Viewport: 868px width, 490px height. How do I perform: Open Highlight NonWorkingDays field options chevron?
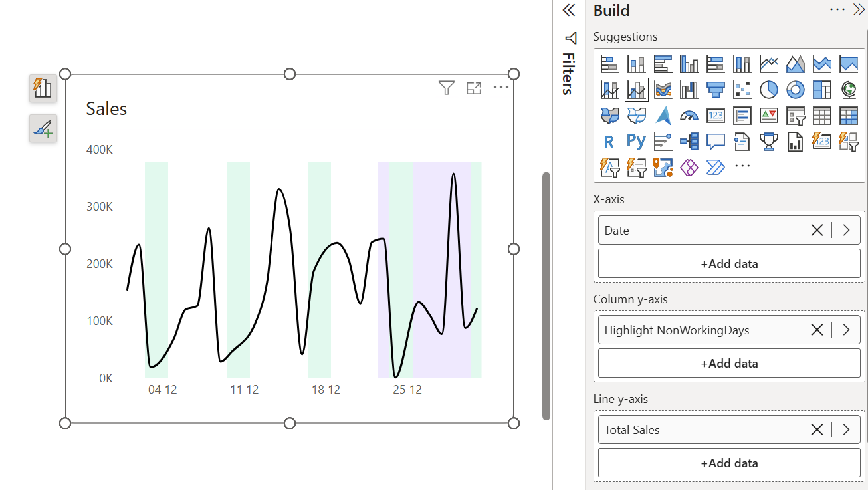pyautogui.click(x=846, y=330)
